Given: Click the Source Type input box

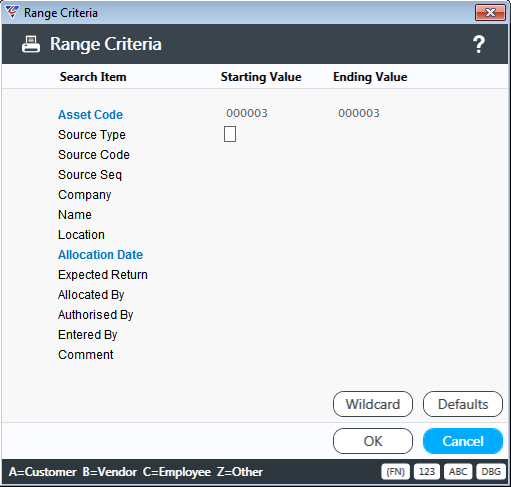Looking at the screenshot, I should [x=230, y=134].
